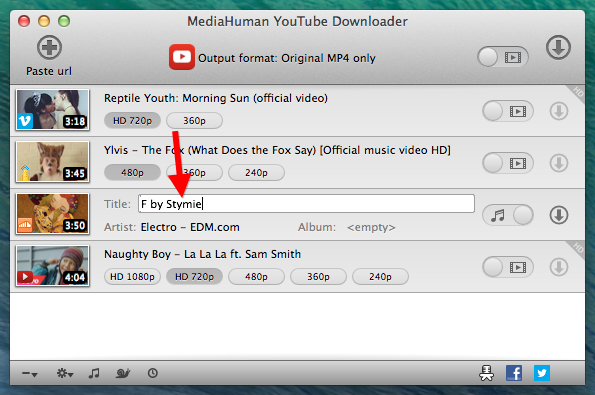The image size is (595, 395).
Task: Open the remove items minus dropdown
Action: (x=30, y=374)
